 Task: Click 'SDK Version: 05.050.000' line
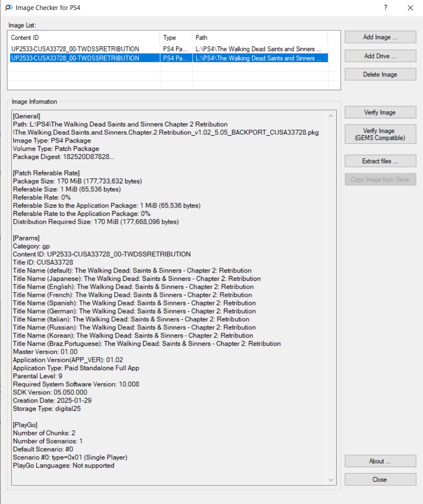[50, 393]
